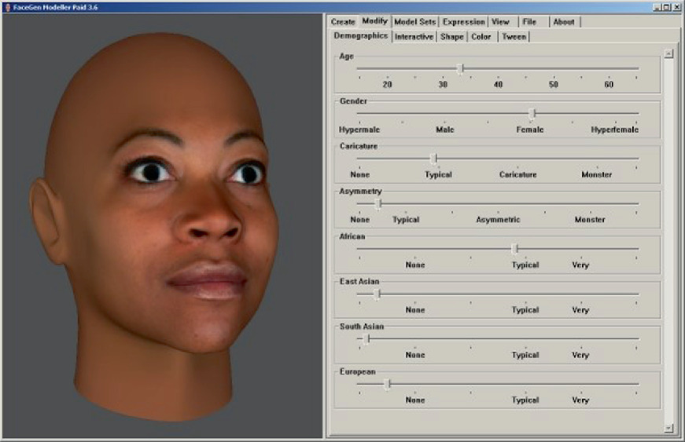Image resolution: width=685 pixels, height=442 pixels.
Task: Select the Color sub-tab
Action: 481,37
